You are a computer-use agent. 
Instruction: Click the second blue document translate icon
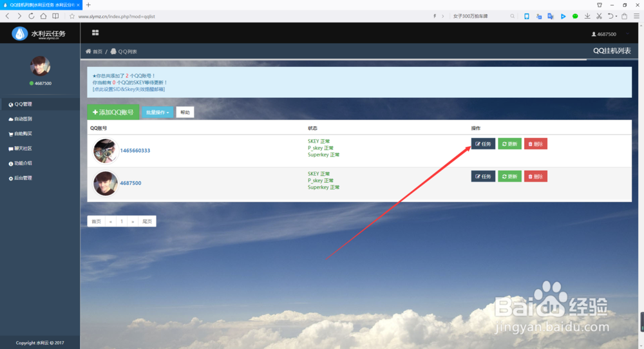coord(551,17)
